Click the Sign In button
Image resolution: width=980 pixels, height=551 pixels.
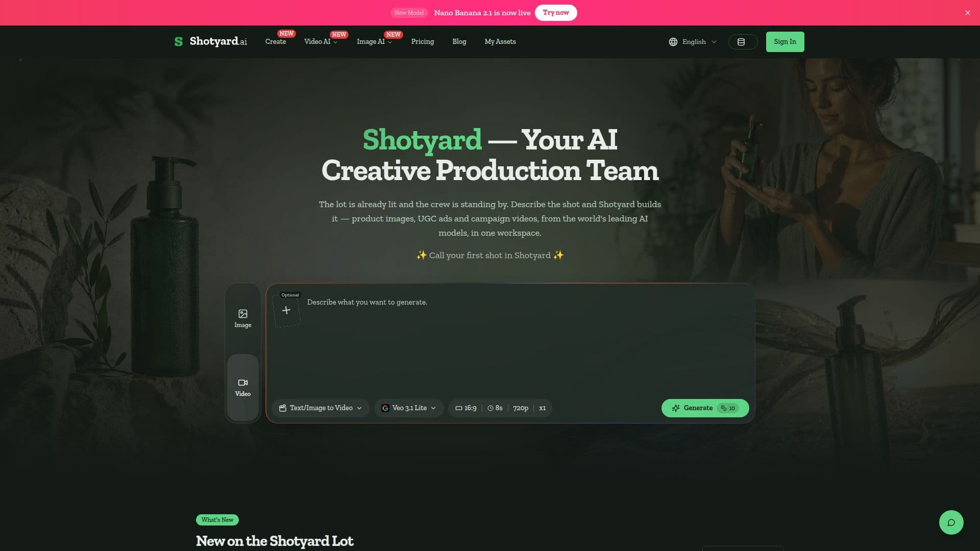pos(785,42)
